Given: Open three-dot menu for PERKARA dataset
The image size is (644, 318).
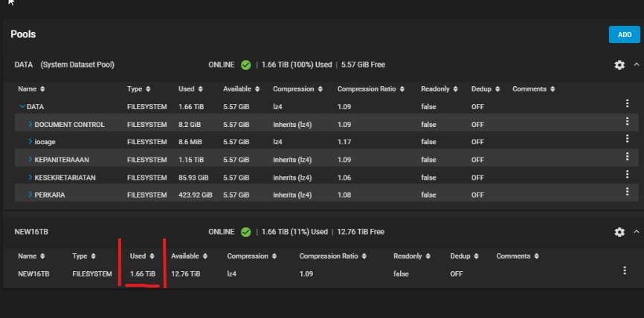Looking at the screenshot, I should click(627, 194).
